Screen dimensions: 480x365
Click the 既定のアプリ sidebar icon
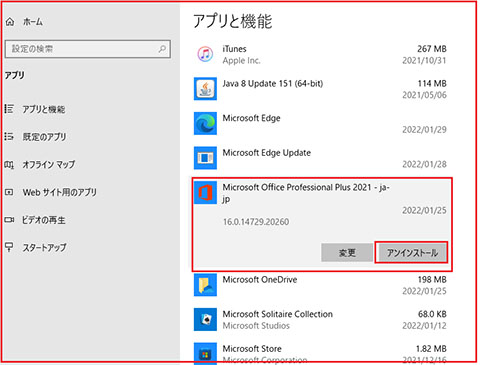[9, 136]
